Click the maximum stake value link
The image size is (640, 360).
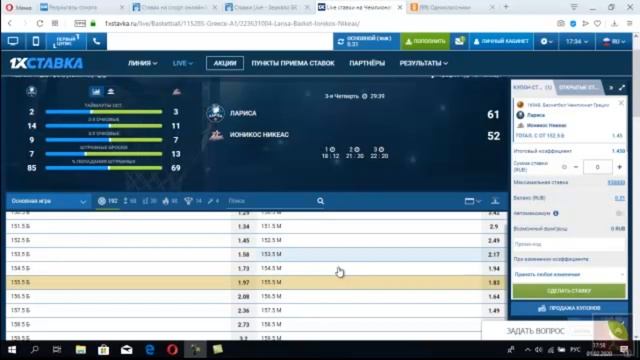(616, 182)
